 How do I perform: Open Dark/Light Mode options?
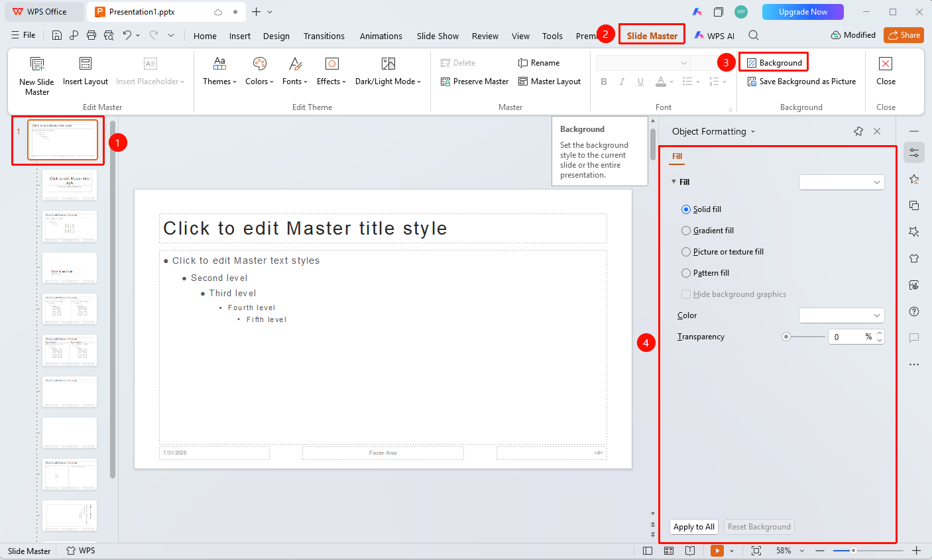388,72
